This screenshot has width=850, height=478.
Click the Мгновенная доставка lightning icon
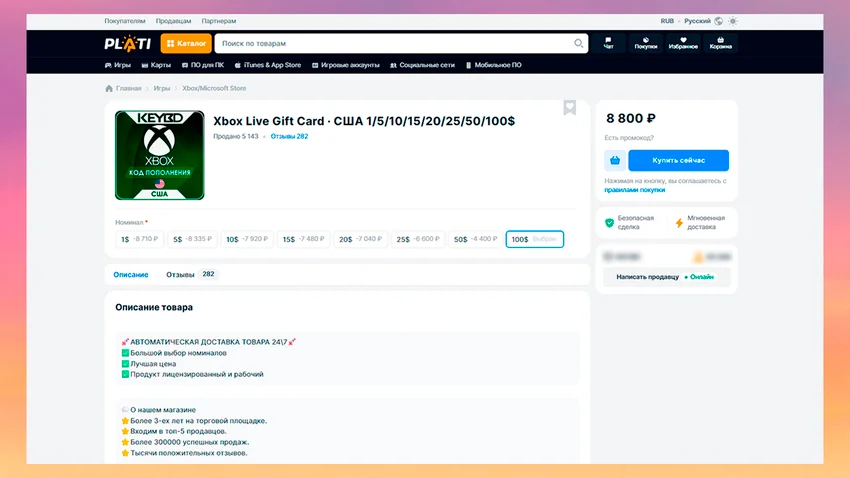[679, 223]
